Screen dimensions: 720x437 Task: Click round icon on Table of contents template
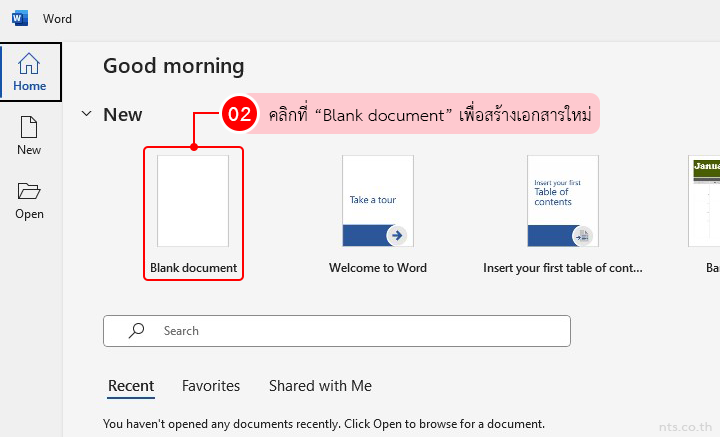pyautogui.click(x=582, y=235)
